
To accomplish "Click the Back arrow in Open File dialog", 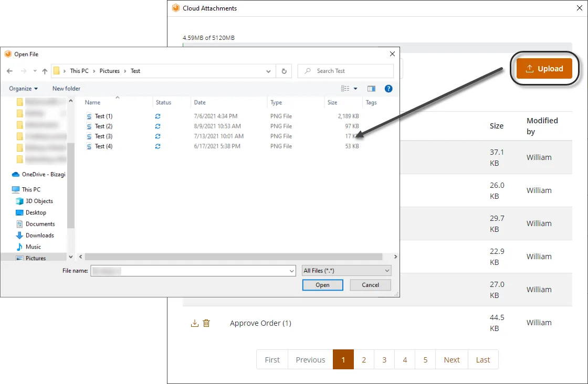I will coord(10,71).
